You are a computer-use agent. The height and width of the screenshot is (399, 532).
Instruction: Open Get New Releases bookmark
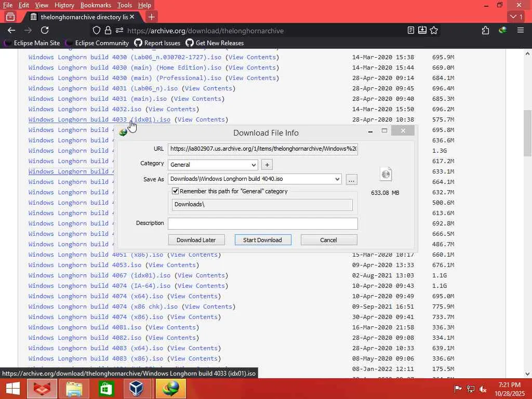click(x=215, y=43)
